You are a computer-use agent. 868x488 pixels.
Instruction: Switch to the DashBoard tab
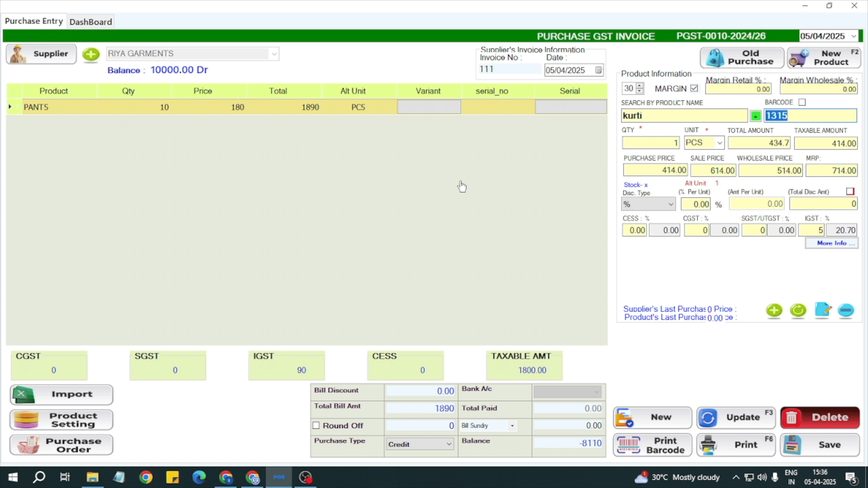point(90,22)
